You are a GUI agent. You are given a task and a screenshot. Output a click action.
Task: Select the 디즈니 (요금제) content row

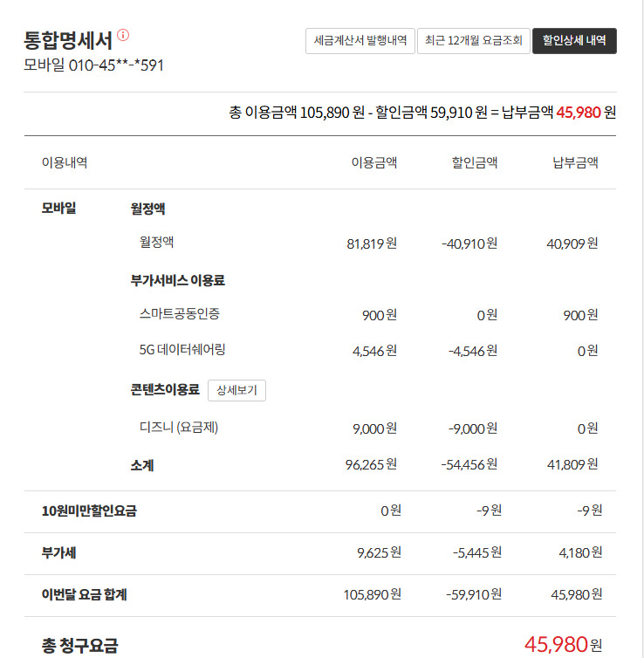(178, 428)
